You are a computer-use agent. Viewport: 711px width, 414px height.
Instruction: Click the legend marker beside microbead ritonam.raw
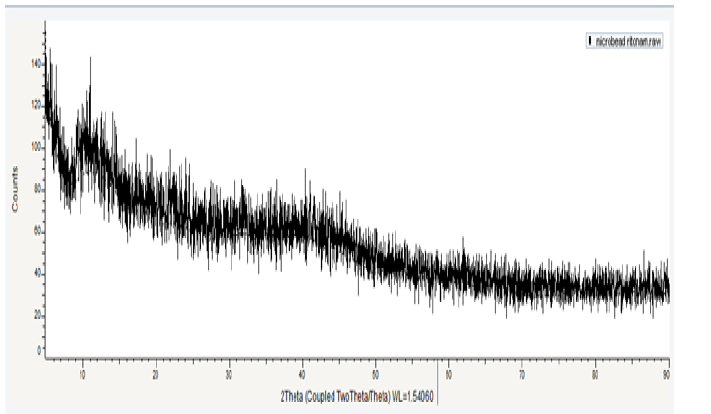pyautogui.click(x=588, y=41)
